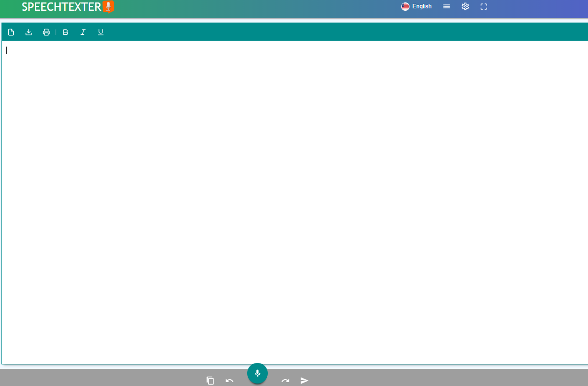
Task: Toggle bold formatting
Action: click(x=65, y=32)
